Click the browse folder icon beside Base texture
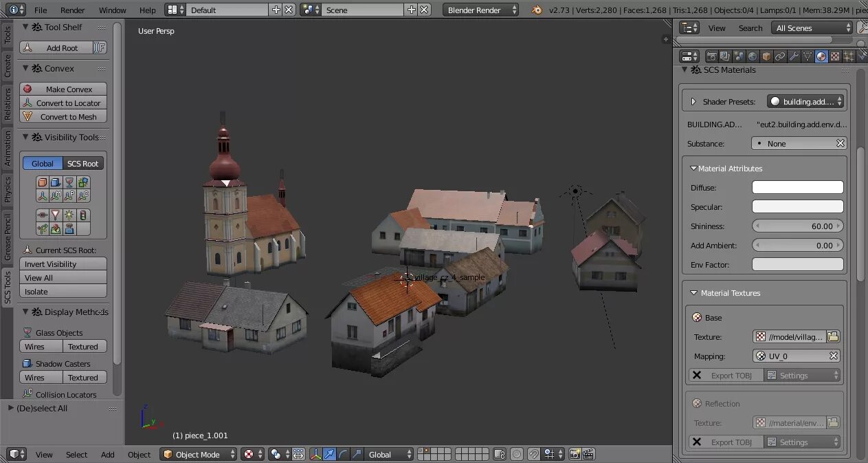This screenshot has height=463, width=868. (x=833, y=336)
